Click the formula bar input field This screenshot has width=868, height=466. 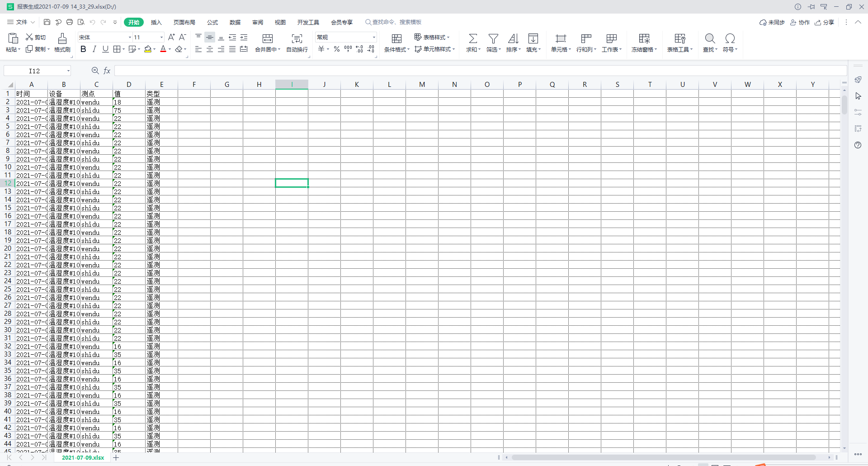tap(481, 71)
